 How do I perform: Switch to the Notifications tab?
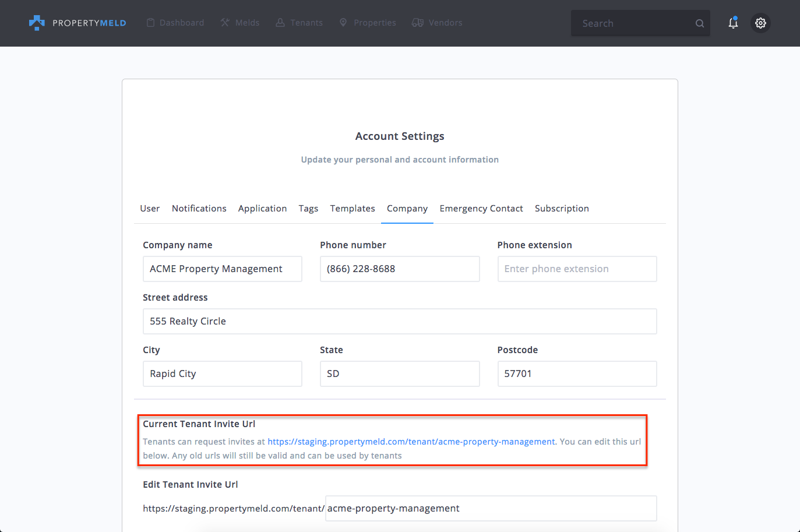click(199, 209)
